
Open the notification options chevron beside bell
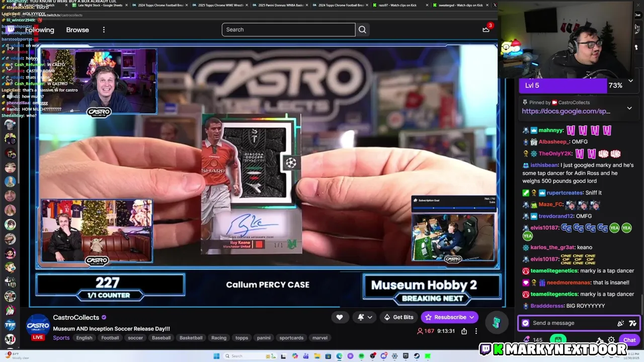370,317
